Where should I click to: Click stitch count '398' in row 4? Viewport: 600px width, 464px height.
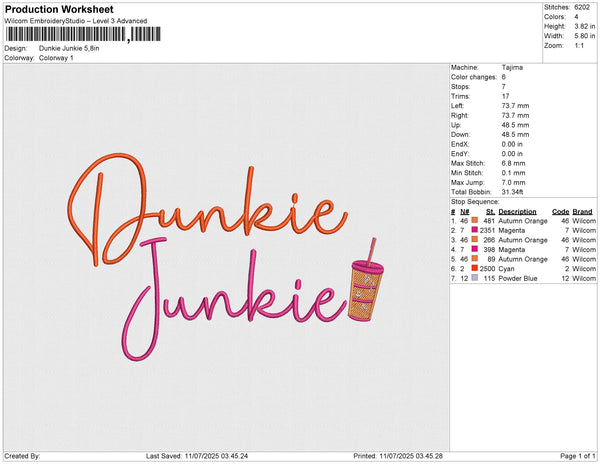(x=489, y=249)
